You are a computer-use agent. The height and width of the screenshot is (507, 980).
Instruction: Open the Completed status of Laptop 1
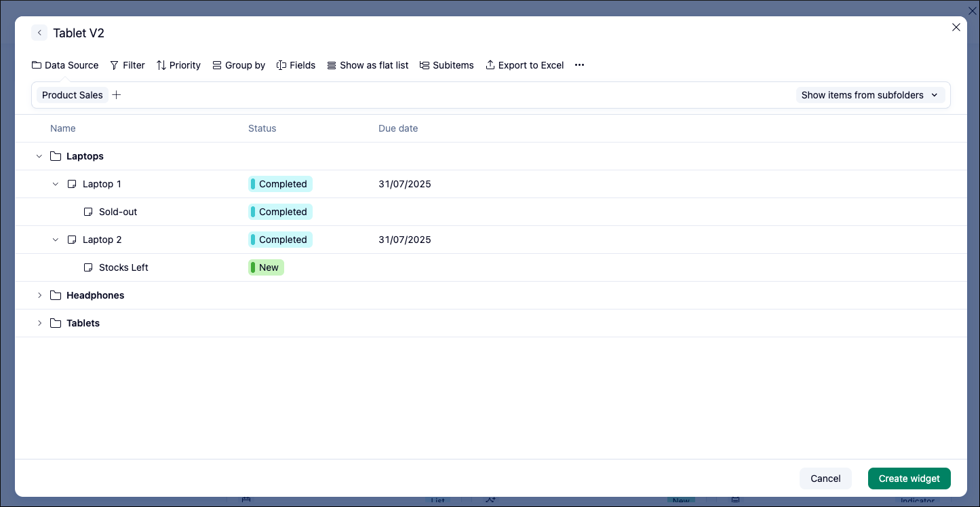point(280,184)
